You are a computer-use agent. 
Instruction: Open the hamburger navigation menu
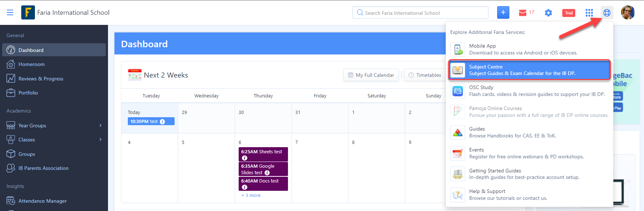(10, 13)
